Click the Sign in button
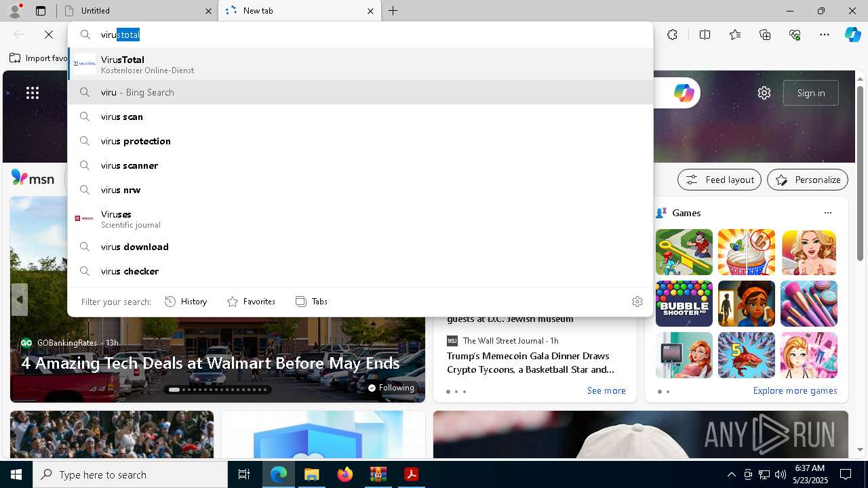 [x=811, y=93]
